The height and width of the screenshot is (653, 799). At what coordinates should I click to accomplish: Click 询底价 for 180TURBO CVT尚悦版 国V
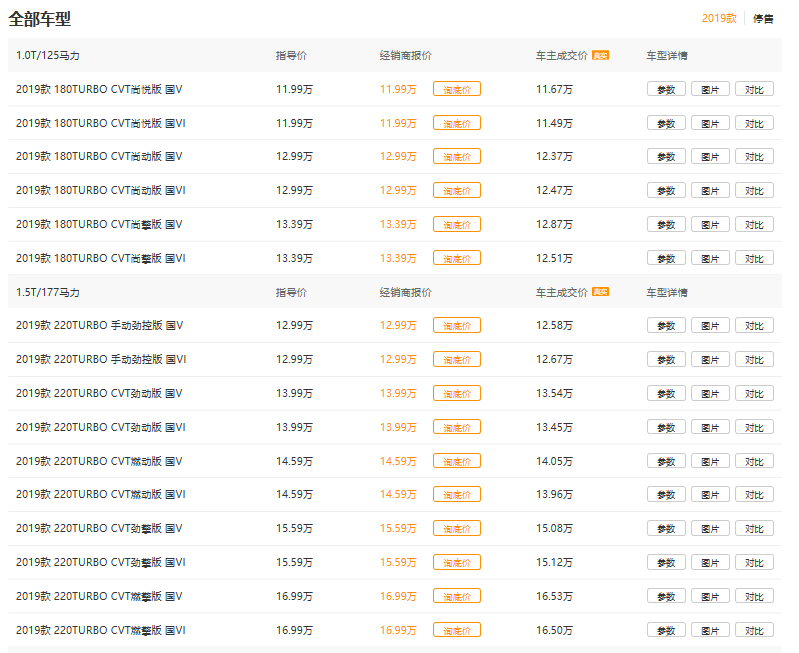[456, 89]
